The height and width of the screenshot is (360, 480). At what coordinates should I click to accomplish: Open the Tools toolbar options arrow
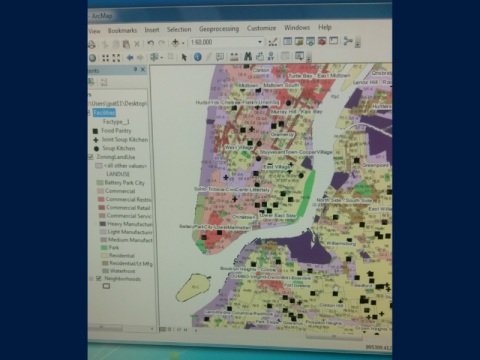309,59
